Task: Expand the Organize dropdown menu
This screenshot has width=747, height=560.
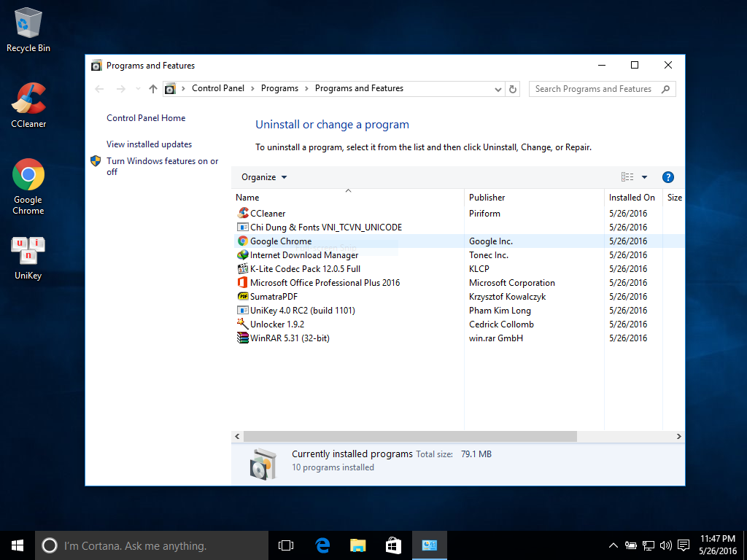Action: pos(264,177)
